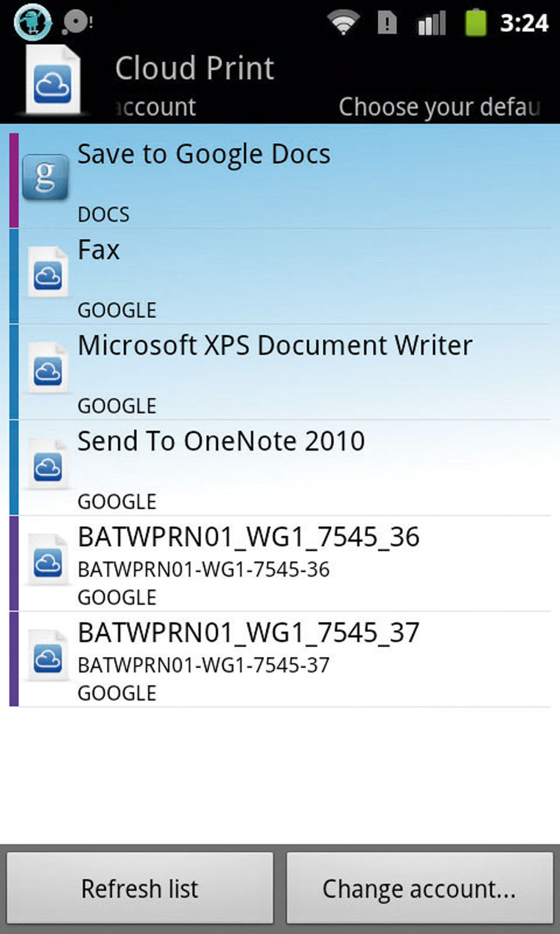Tap the 3:24 clock in status bar
This screenshot has width=560, height=934.
[524, 23]
